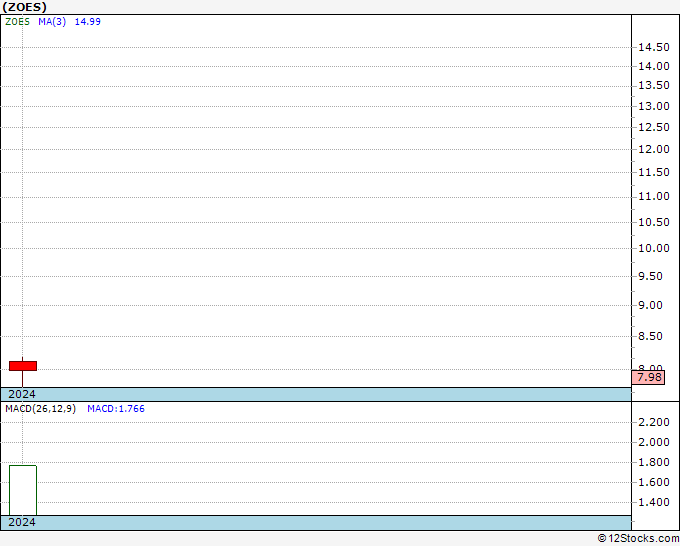The width and height of the screenshot is (680, 546).
Task: Click the 2.200 MACD axis label
Action: tap(654, 422)
